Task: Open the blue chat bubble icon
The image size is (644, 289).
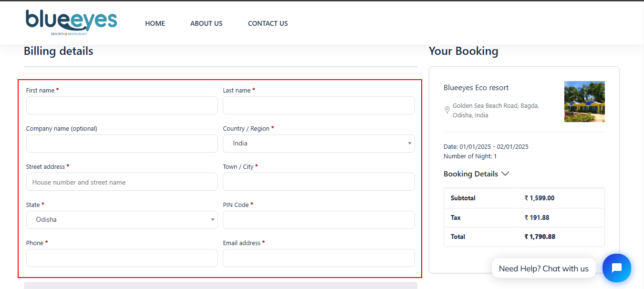Action: click(x=616, y=268)
